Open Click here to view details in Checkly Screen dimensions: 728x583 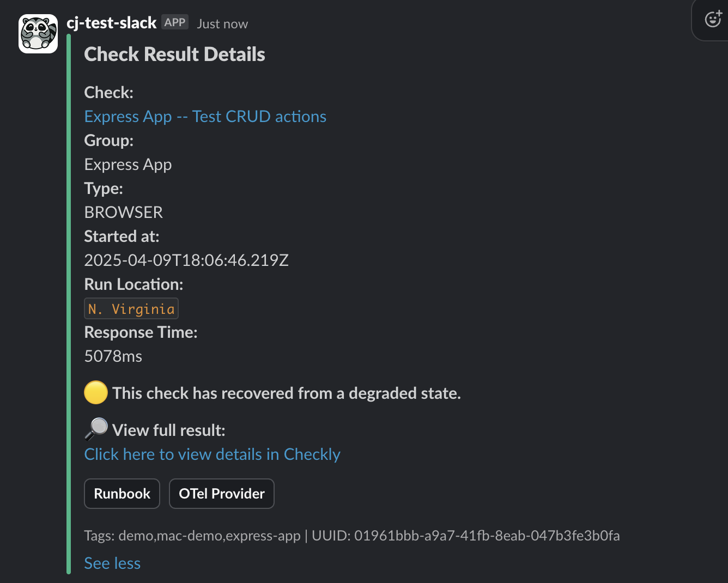point(212,454)
